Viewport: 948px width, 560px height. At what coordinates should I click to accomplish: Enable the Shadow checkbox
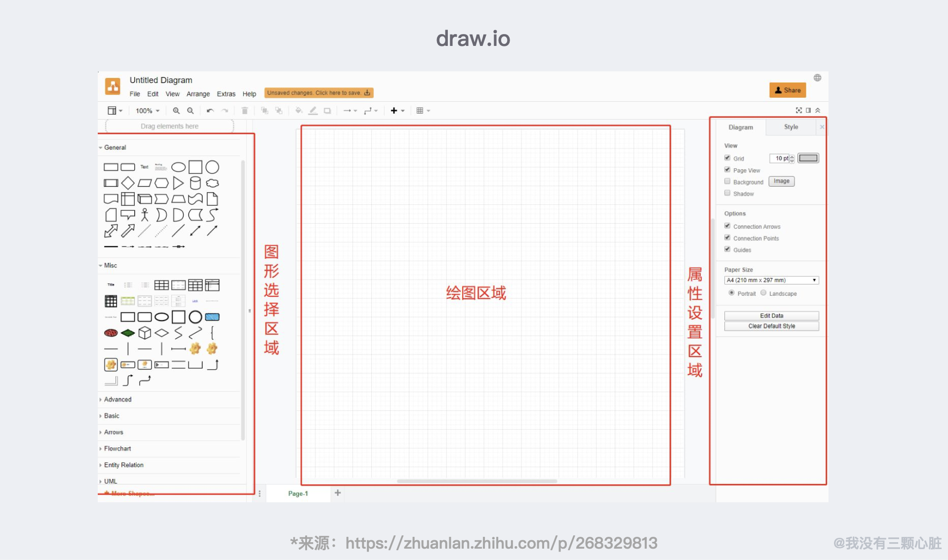point(727,193)
